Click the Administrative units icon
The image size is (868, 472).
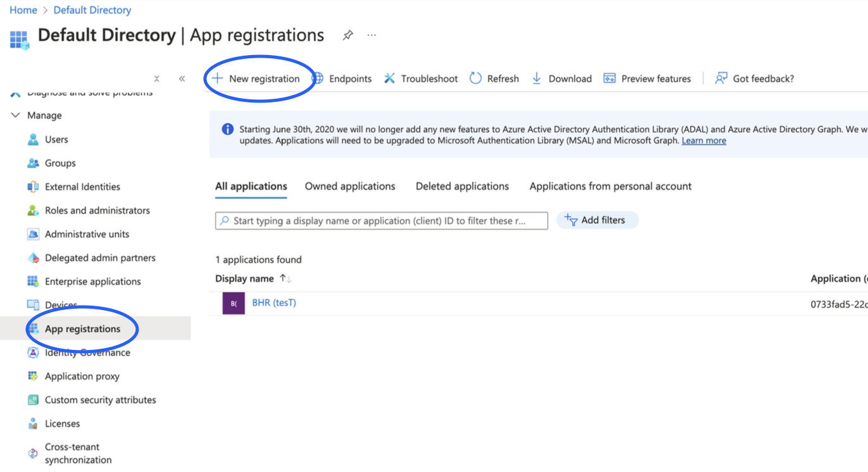[x=33, y=234]
